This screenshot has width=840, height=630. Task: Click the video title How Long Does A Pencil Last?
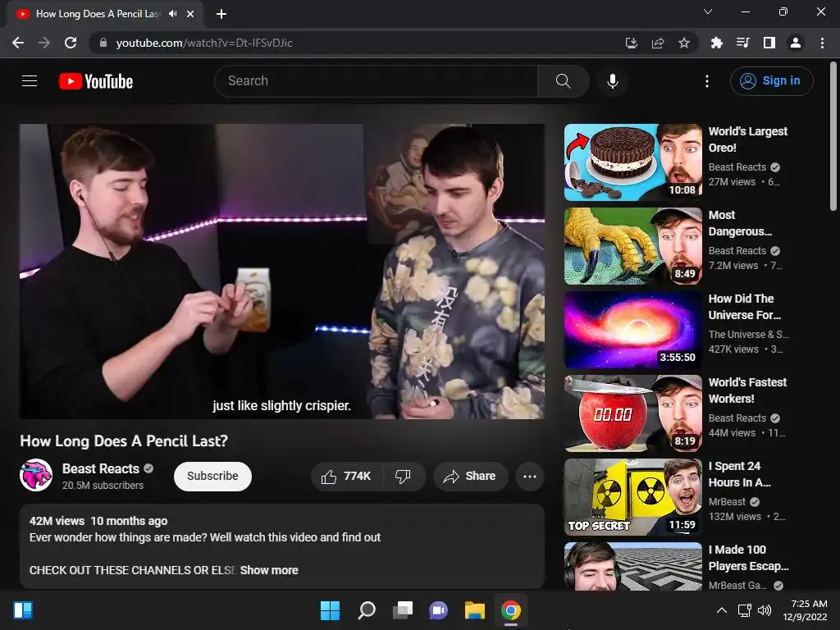(x=124, y=441)
